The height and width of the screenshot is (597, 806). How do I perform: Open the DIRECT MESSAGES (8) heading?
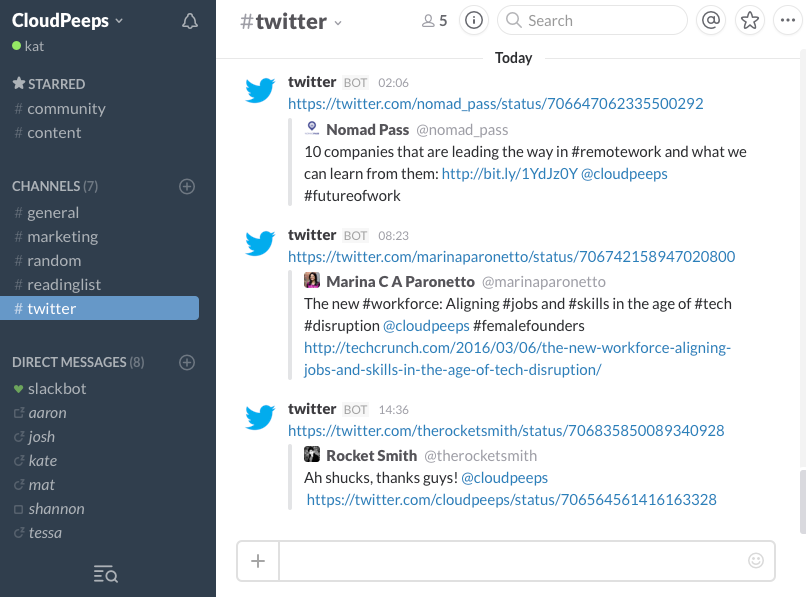click(x=78, y=363)
